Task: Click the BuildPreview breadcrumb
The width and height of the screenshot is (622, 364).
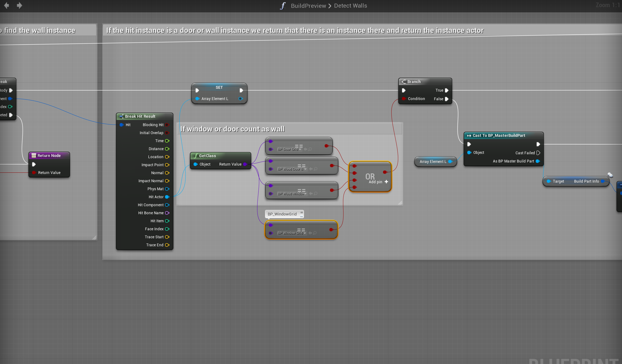Action: point(308,6)
